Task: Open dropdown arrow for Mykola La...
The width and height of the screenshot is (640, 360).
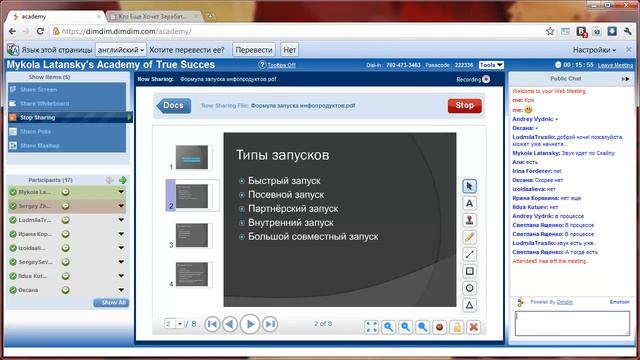Action: coord(121,192)
